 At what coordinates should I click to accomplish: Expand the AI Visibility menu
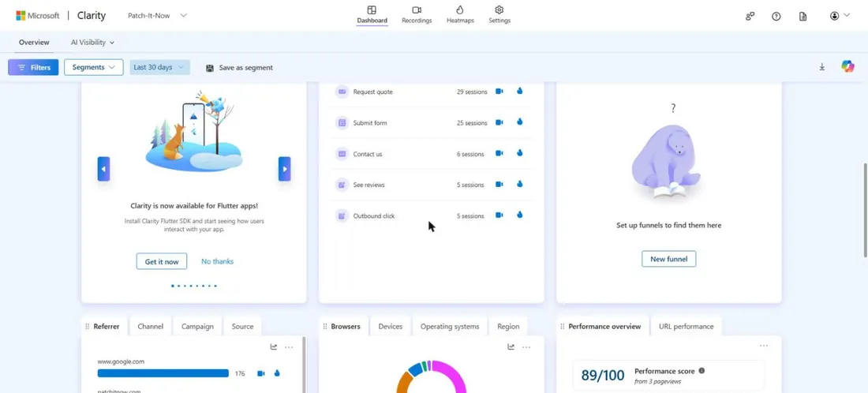click(x=92, y=42)
